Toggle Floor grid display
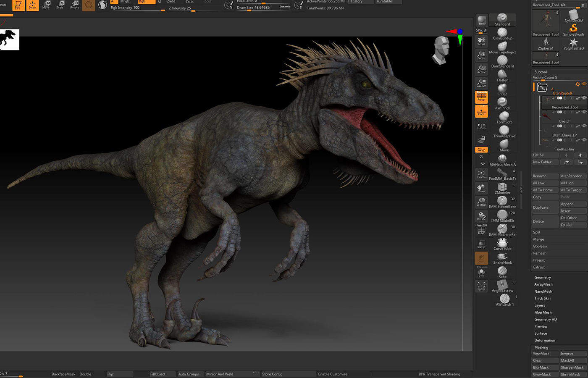 click(x=481, y=111)
